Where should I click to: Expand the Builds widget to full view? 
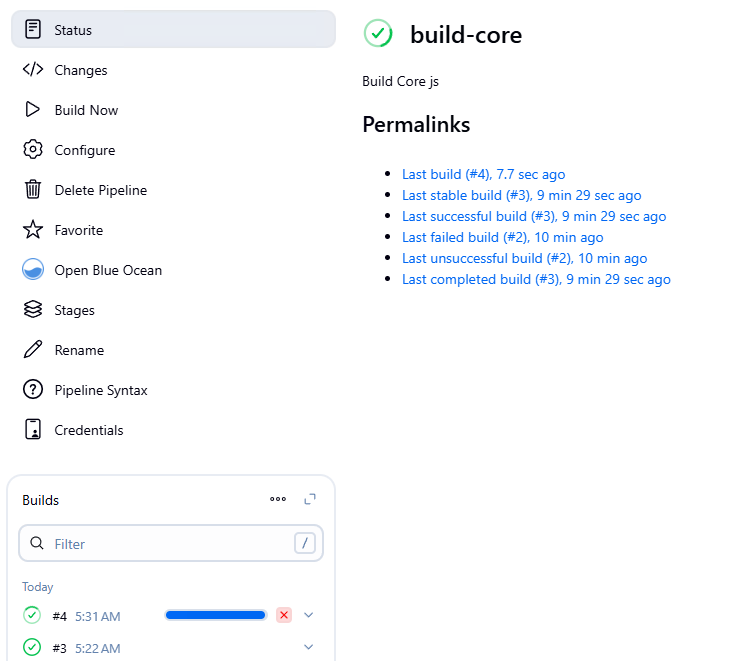(310, 499)
